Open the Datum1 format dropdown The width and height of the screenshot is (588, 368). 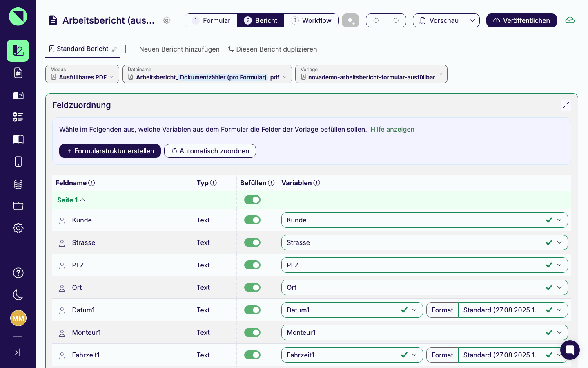click(x=513, y=310)
